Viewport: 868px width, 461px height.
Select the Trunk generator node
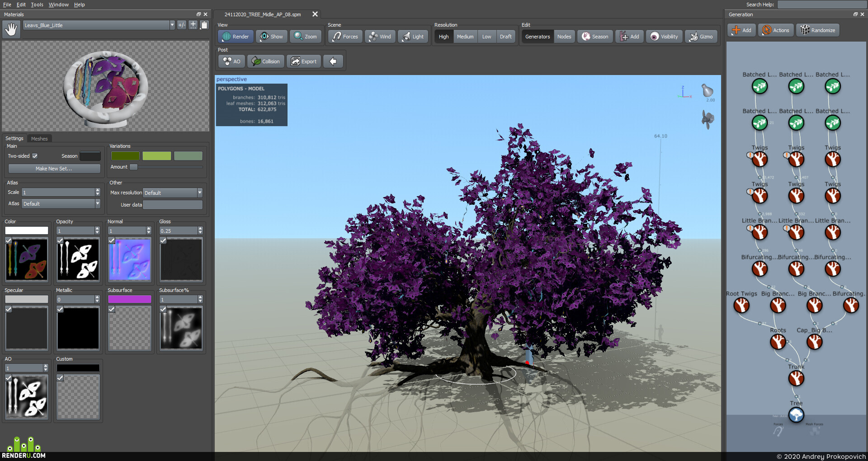pyautogui.click(x=796, y=378)
